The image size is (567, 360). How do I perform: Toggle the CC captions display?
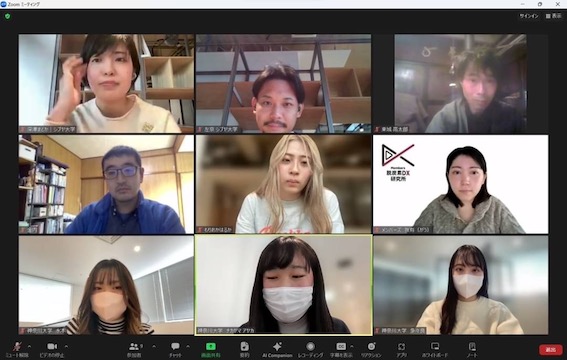click(x=341, y=350)
